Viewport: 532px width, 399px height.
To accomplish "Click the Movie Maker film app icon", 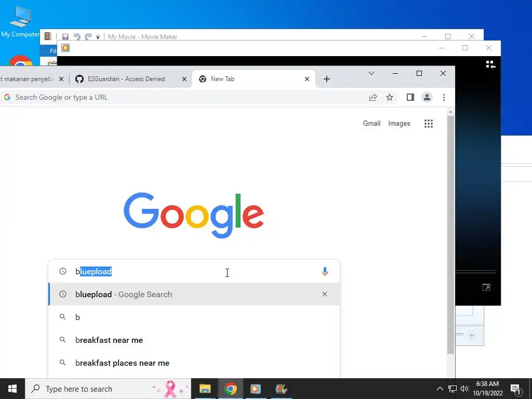I will 47,36.
